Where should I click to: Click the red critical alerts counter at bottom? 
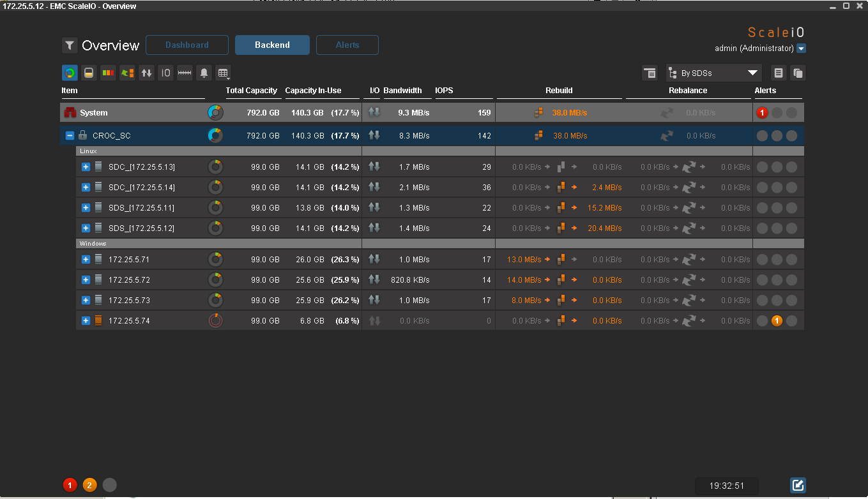[x=70, y=485]
